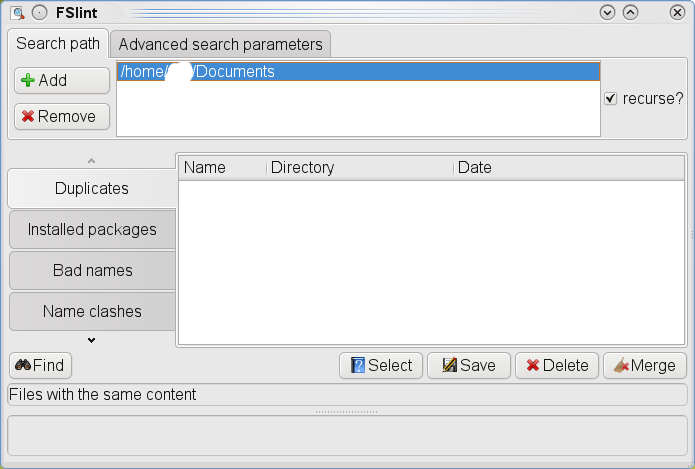Screen dimensions: 695x469
Task: Remove the selected search path
Action: 62,116
